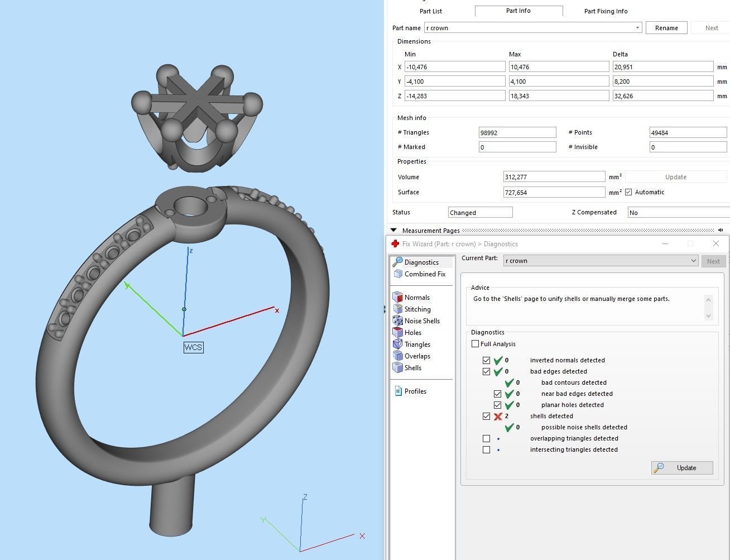Click the Status field showing Changed
This screenshot has height=560, width=730.
point(481,212)
